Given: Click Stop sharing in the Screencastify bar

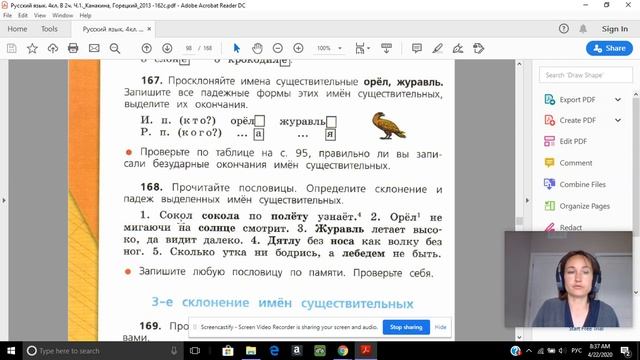Looking at the screenshot, I should (x=406, y=327).
